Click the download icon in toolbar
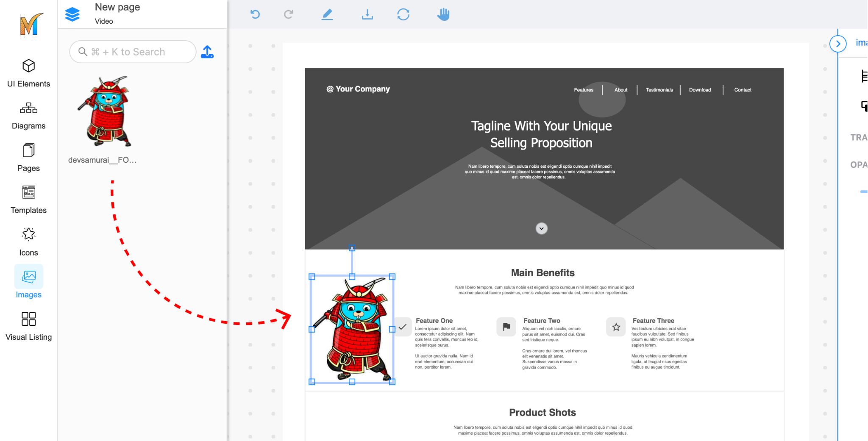The width and height of the screenshot is (868, 441). click(x=367, y=14)
